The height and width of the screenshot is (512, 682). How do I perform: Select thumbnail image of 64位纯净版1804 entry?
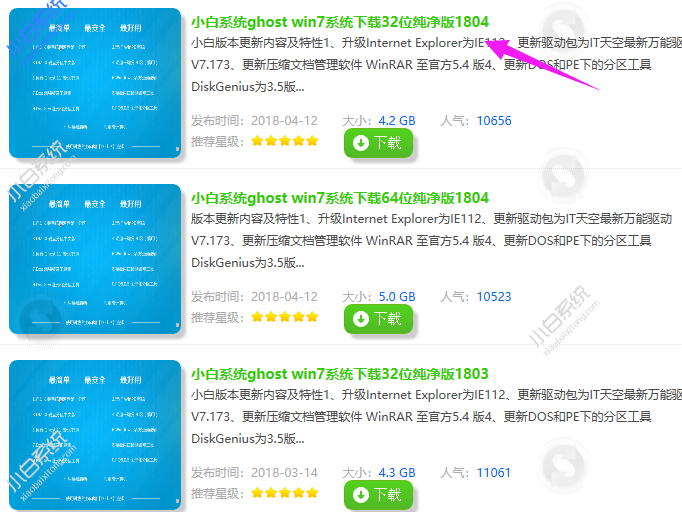95,259
